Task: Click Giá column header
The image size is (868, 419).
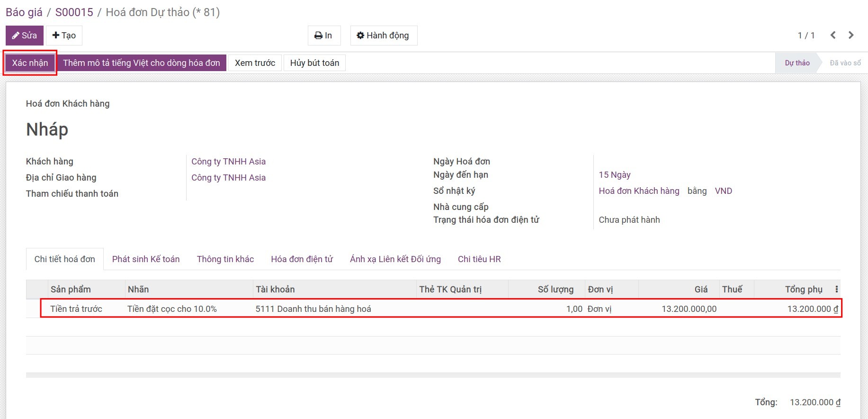Action: 679,289
